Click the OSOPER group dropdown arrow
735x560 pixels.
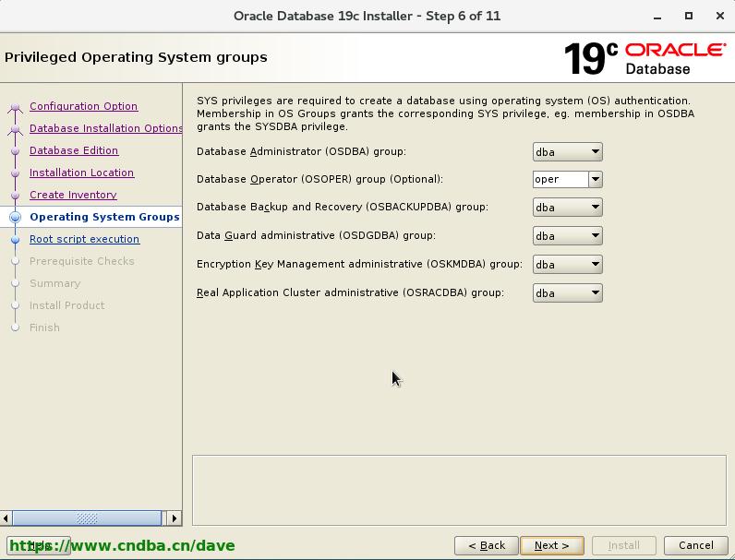(x=596, y=179)
